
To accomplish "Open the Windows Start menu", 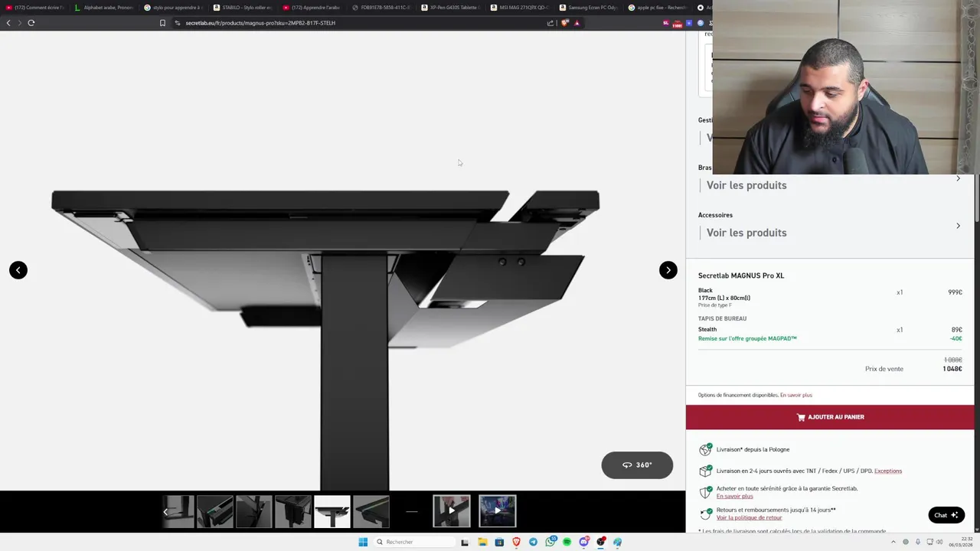I will click(x=363, y=542).
